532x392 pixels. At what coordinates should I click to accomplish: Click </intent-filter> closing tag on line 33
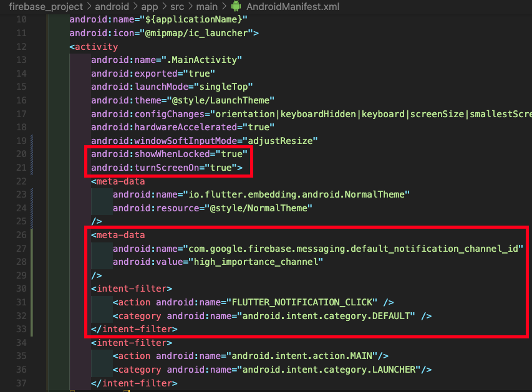134,329
